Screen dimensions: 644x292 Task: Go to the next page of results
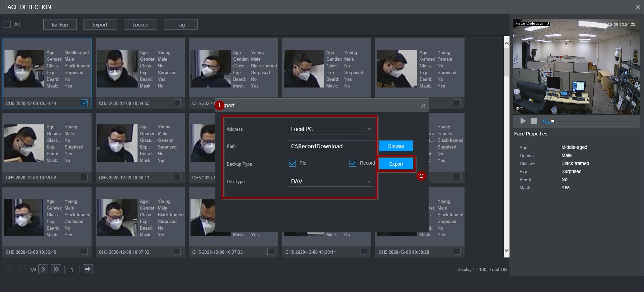tap(43, 269)
